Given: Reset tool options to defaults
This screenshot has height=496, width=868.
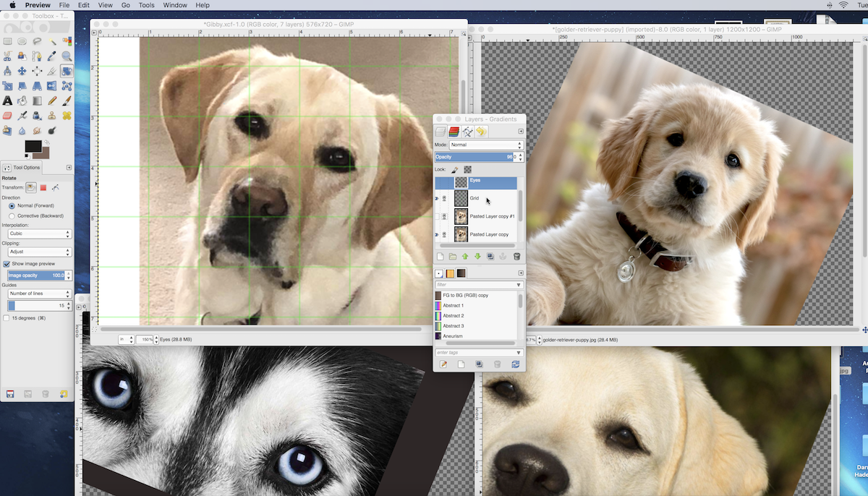Looking at the screenshot, I should (64, 394).
